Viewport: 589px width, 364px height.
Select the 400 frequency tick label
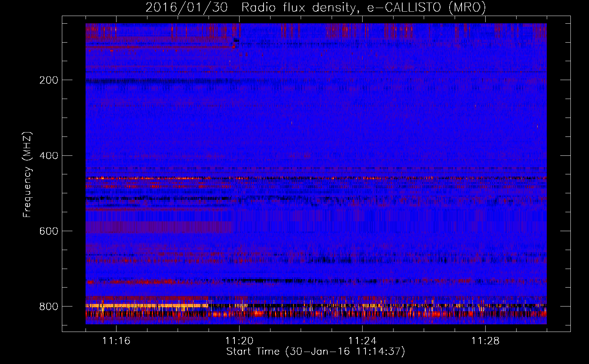[49, 156]
